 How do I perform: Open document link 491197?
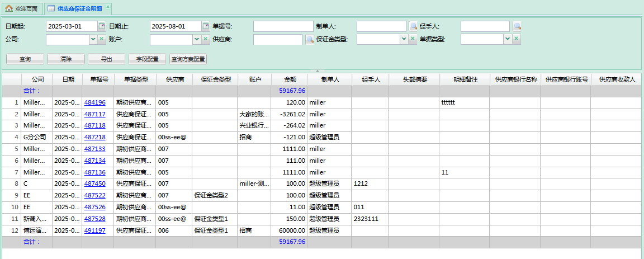(x=94, y=230)
